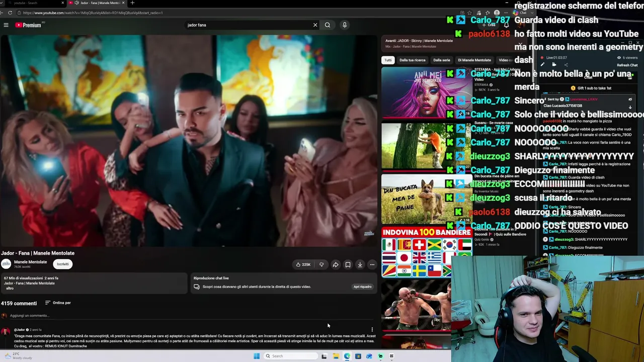Click the YouTube search magnifier button

[x=328, y=25]
